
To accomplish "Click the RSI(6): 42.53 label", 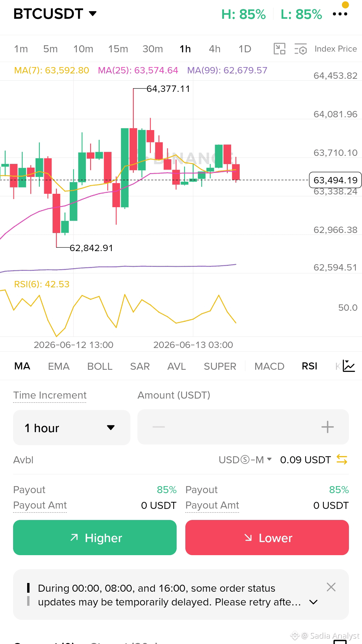I will pos(42,284).
